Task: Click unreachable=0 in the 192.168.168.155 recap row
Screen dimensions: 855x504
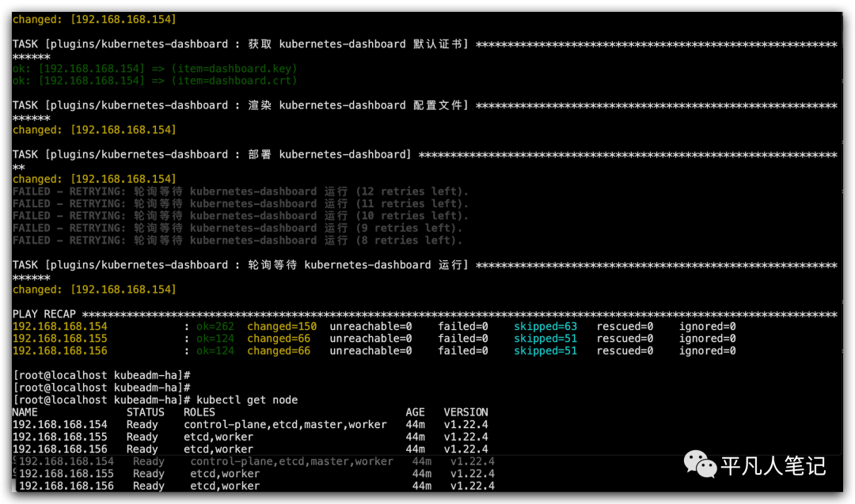Action: coord(370,339)
